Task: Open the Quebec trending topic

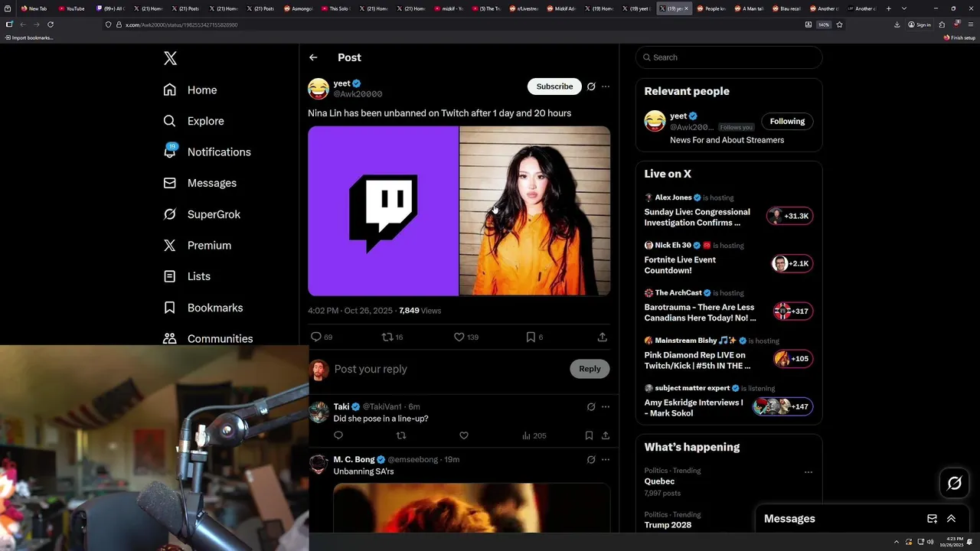Action: click(659, 481)
